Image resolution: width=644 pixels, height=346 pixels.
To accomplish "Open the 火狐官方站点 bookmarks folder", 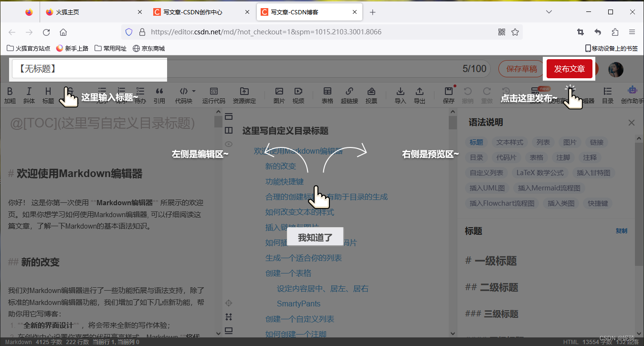I will pos(29,48).
